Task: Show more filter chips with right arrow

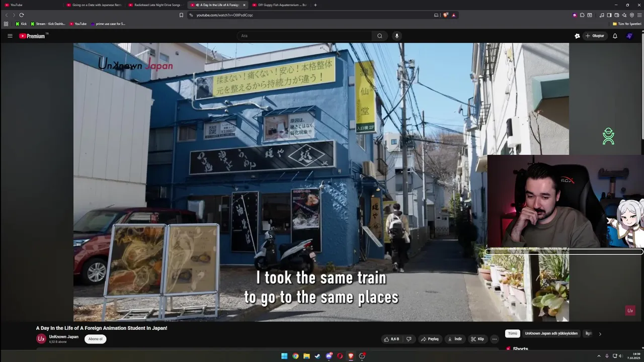Action: pyautogui.click(x=600, y=334)
